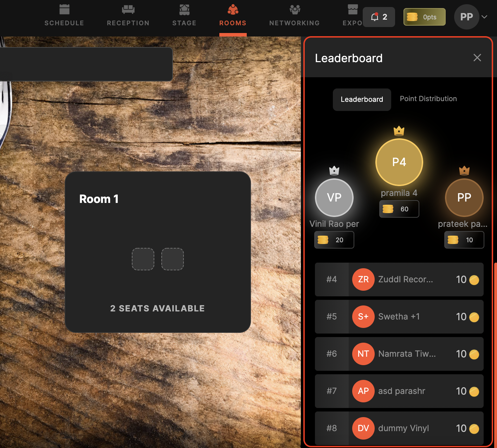The height and width of the screenshot is (448, 497).
Task: Click the name pramila 4
Action: (x=399, y=193)
